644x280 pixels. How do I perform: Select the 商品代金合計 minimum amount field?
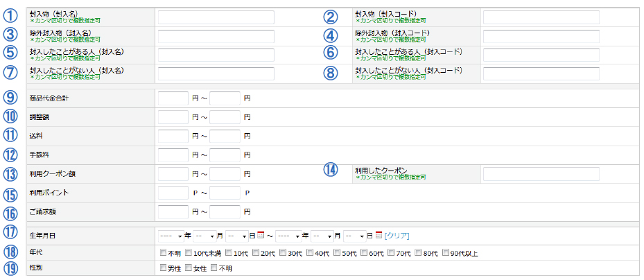(x=173, y=98)
